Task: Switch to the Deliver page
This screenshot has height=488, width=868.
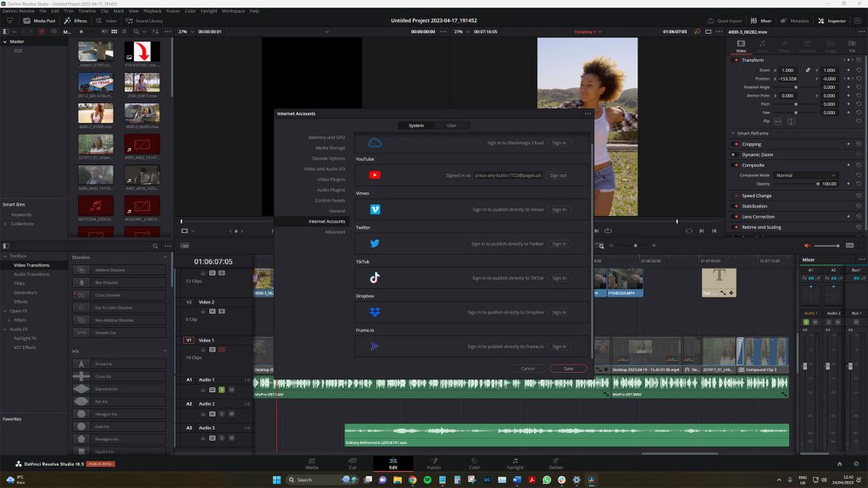Action: (x=556, y=463)
